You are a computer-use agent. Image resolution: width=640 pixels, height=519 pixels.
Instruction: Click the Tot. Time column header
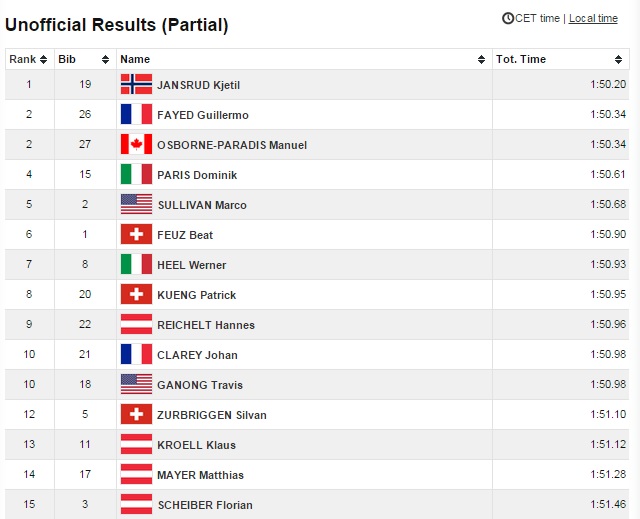coord(521,59)
